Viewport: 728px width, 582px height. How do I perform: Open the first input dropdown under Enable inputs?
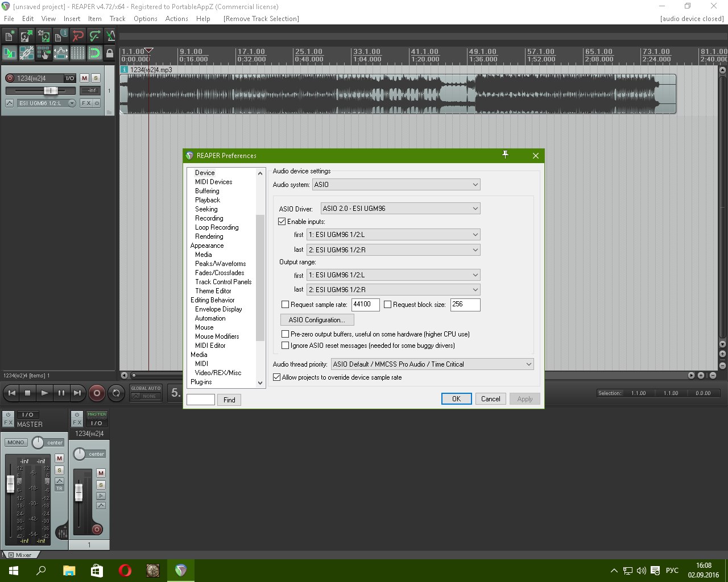coord(394,234)
